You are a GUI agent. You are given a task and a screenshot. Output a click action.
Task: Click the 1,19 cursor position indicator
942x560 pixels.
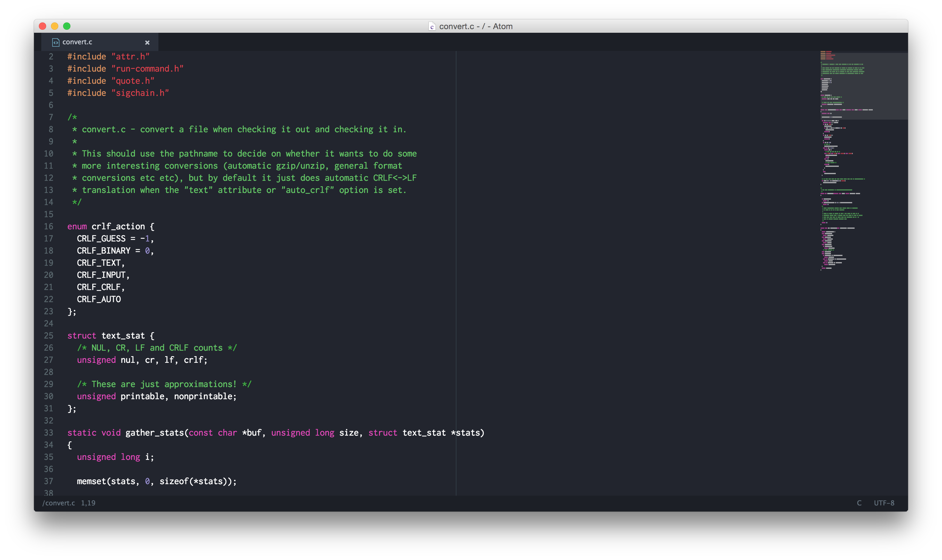point(88,503)
